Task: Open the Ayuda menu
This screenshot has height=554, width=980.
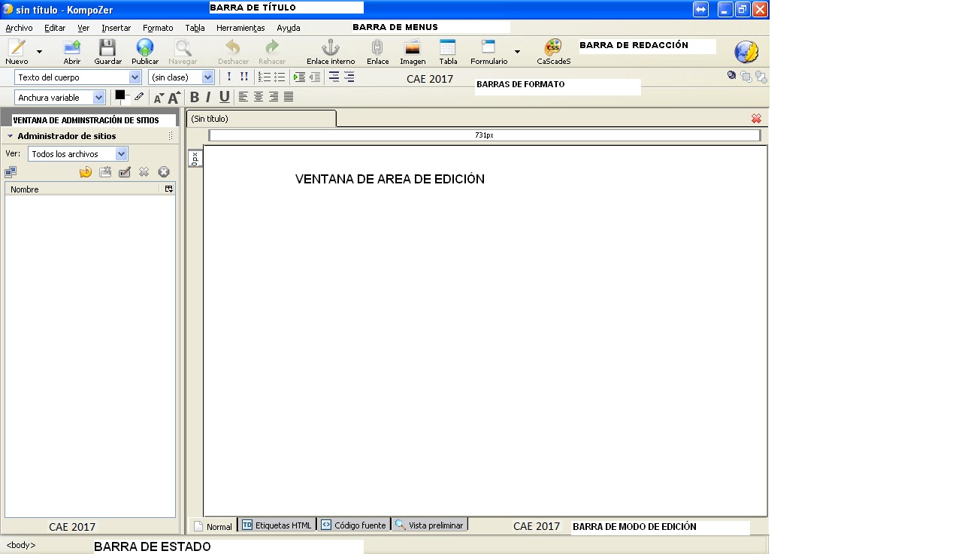Action: point(289,28)
